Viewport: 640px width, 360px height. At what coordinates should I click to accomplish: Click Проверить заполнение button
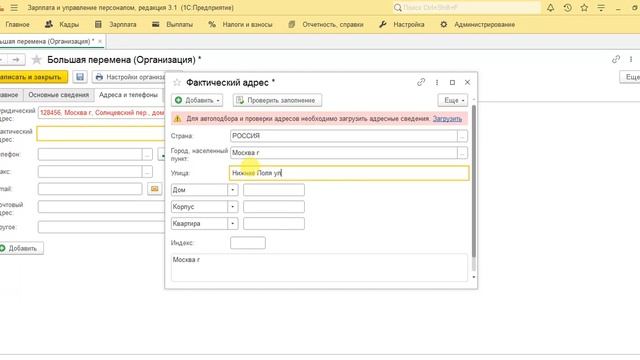click(x=277, y=100)
